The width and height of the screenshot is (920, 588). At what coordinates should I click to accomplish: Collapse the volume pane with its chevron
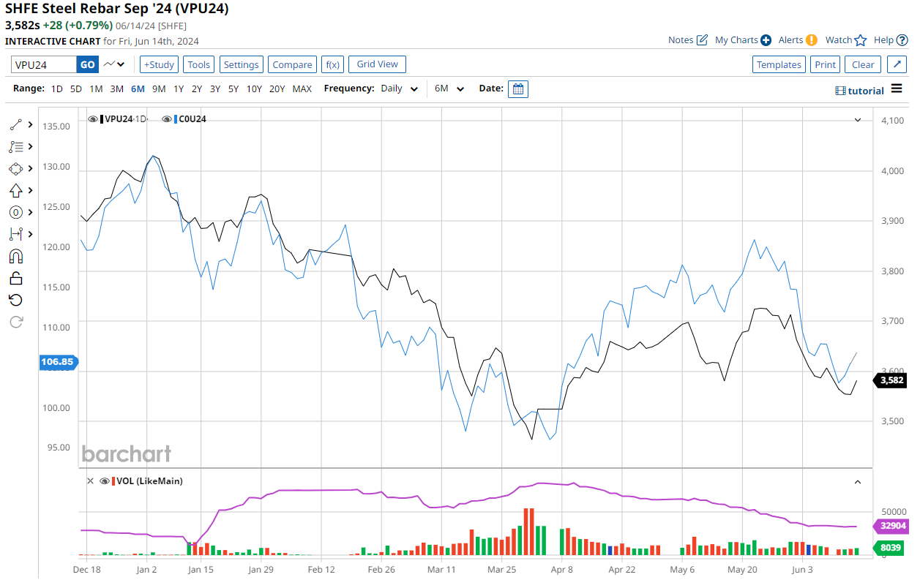[x=858, y=481]
